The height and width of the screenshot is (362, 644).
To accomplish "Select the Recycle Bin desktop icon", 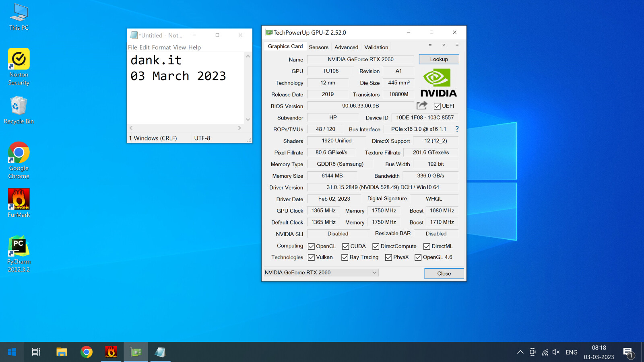I will point(19,110).
